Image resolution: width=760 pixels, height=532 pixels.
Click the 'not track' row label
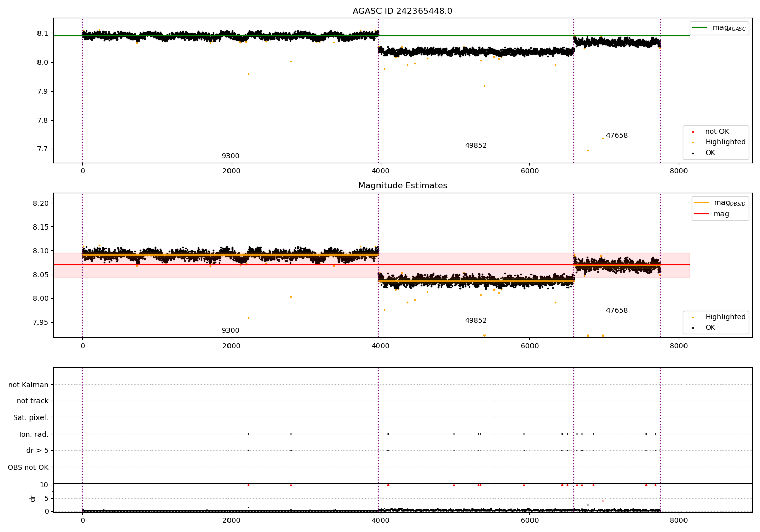(x=32, y=401)
